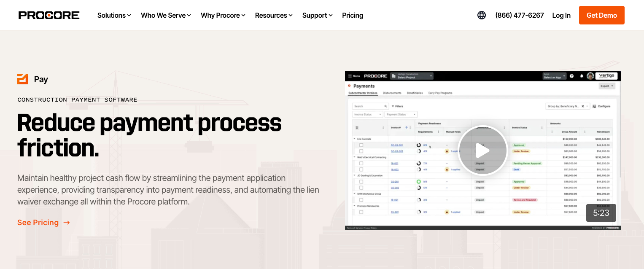Expand the Support menu
This screenshot has width=644, height=269.
(317, 15)
